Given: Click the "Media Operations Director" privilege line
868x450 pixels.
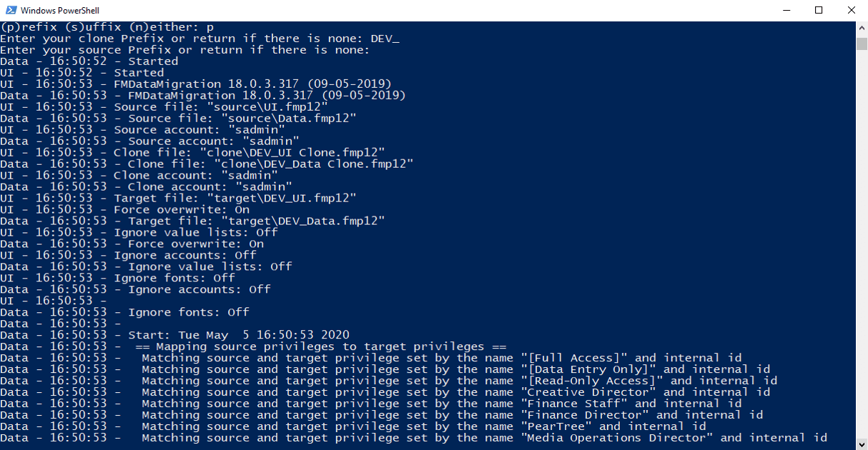Looking at the screenshot, I should pos(414,438).
